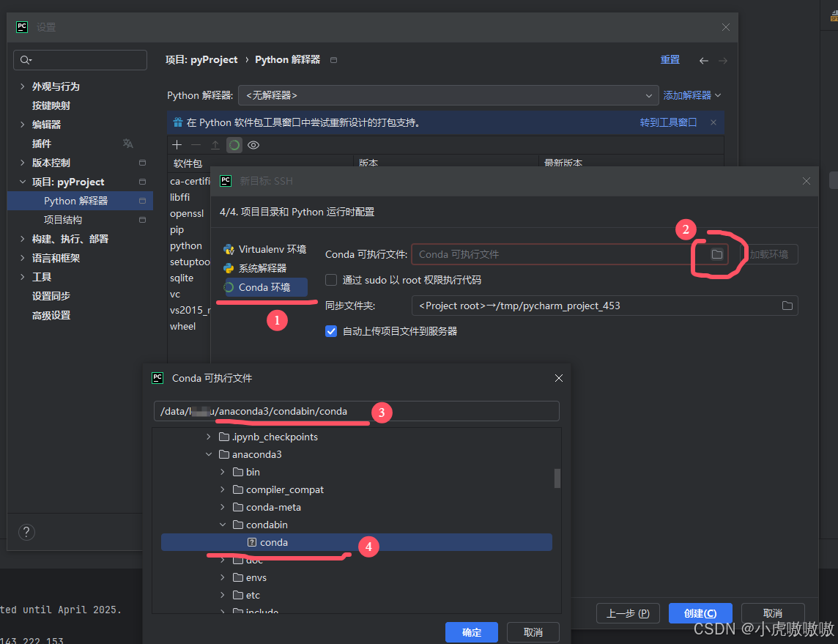The width and height of the screenshot is (838, 644).
Task: Open 按键映射 settings page
Action: (x=51, y=106)
